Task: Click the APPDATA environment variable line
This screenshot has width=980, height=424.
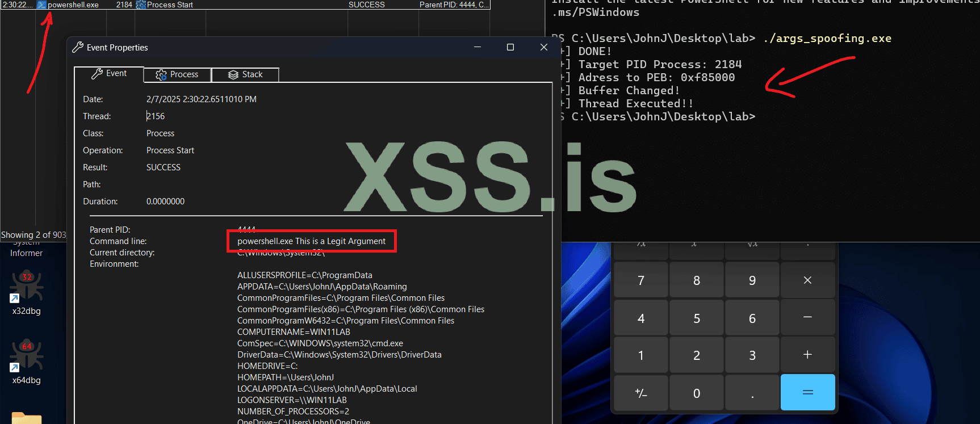Action: (322, 287)
